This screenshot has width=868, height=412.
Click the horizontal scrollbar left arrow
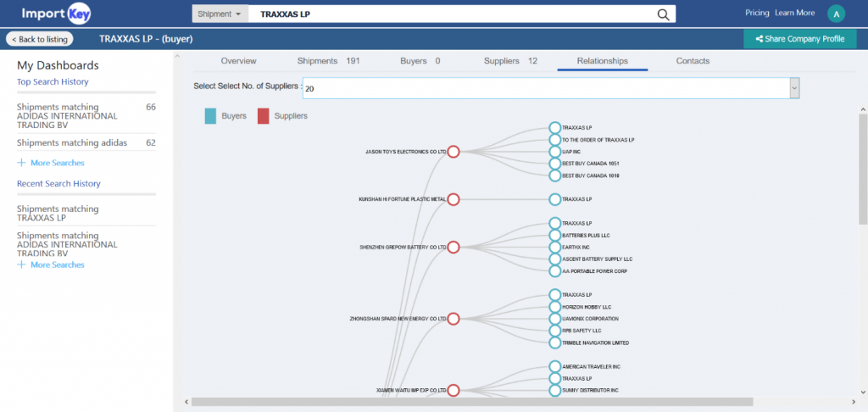[186, 402]
